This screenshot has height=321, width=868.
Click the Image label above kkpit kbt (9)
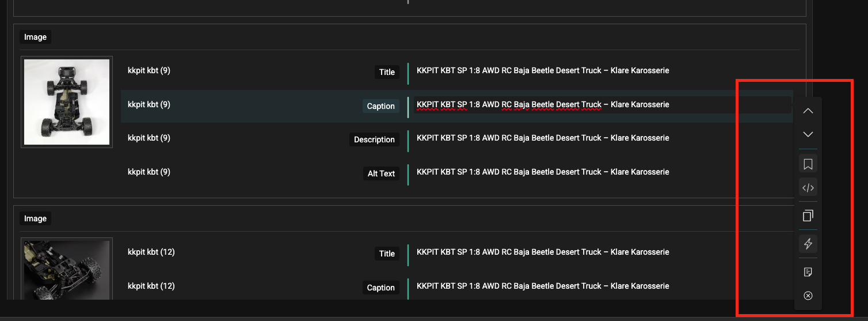pyautogui.click(x=35, y=37)
